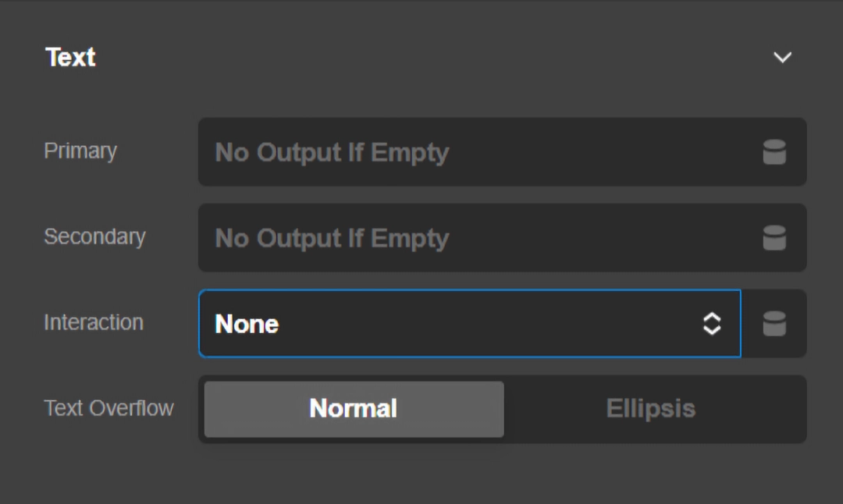The height and width of the screenshot is (504, 843).
Task: Click the up-down chevron inside the Interaction dropdown
Action: [711, 324]
